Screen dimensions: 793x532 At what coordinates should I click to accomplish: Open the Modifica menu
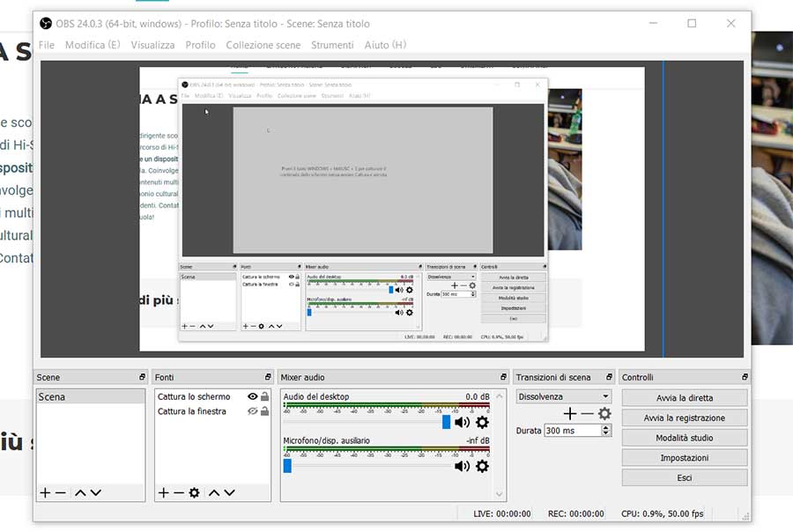tap(93, 45)
